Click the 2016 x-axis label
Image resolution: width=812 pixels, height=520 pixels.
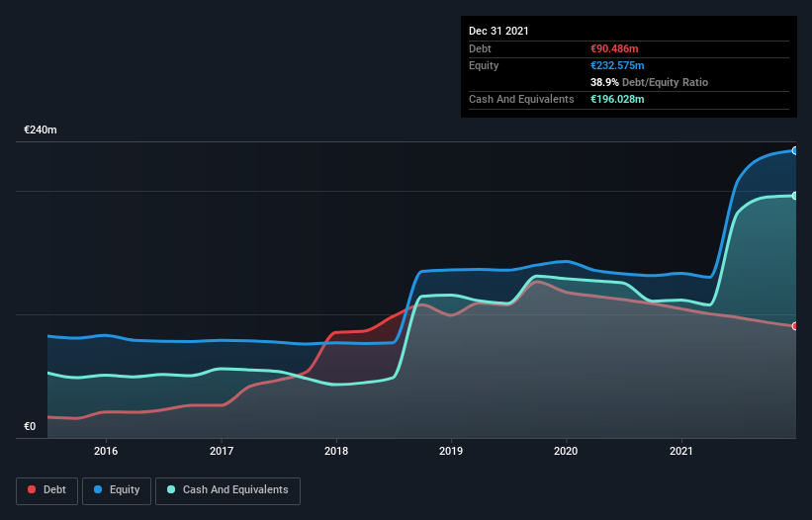point(106,451)
